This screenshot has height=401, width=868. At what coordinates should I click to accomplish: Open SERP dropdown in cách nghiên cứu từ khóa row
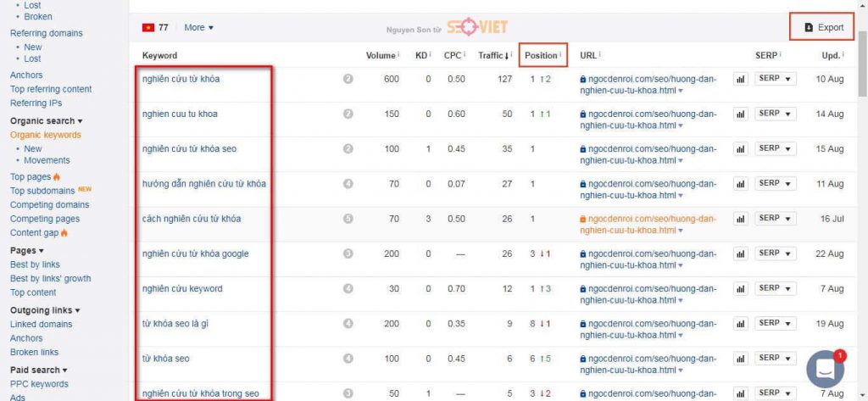(775, 218)
